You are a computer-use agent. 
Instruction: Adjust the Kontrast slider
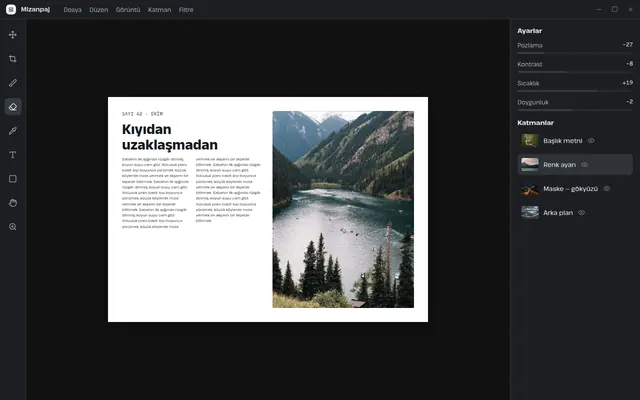[x=575, y=72]
